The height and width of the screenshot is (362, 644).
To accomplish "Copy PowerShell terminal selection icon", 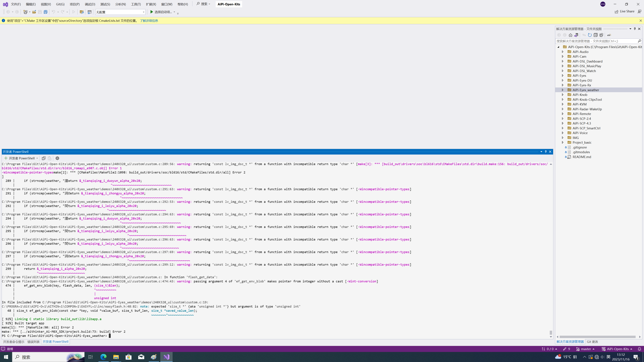I will [x=43, y=158].
